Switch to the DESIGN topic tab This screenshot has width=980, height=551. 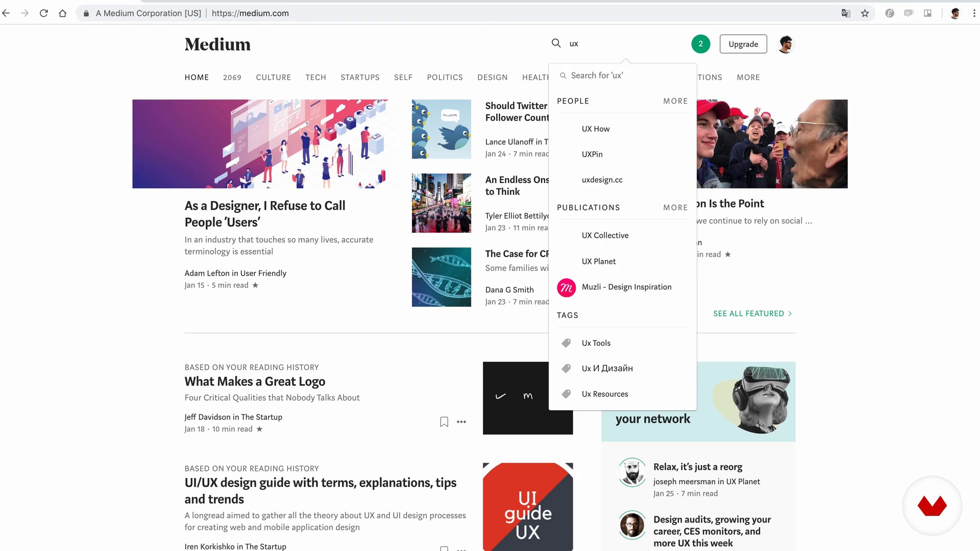(x=492, y=77)
